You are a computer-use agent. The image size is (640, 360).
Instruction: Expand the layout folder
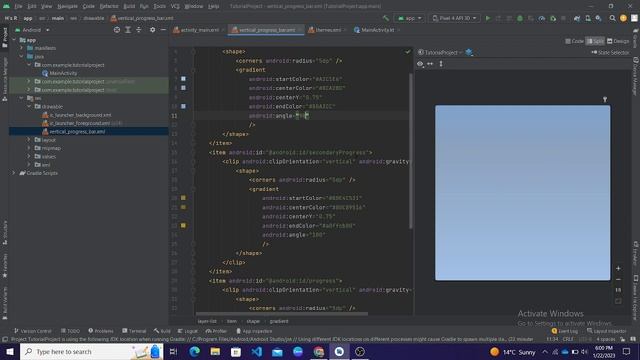pos(29,140)
